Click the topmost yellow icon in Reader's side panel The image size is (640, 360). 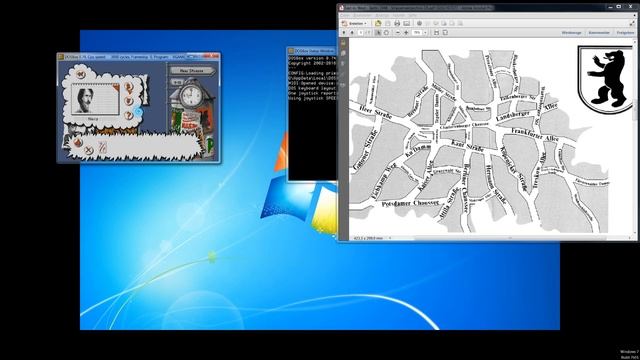(343, 43)
